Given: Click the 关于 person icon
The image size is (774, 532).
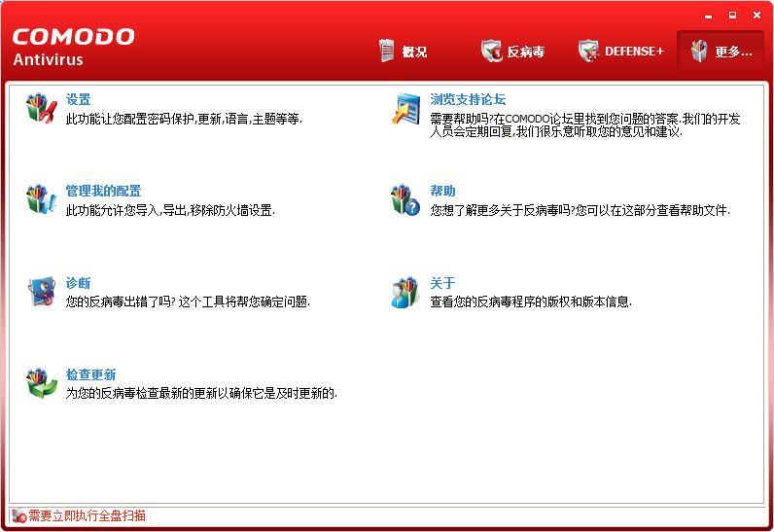Looking at the screenshot, I should tap(405, 292).
